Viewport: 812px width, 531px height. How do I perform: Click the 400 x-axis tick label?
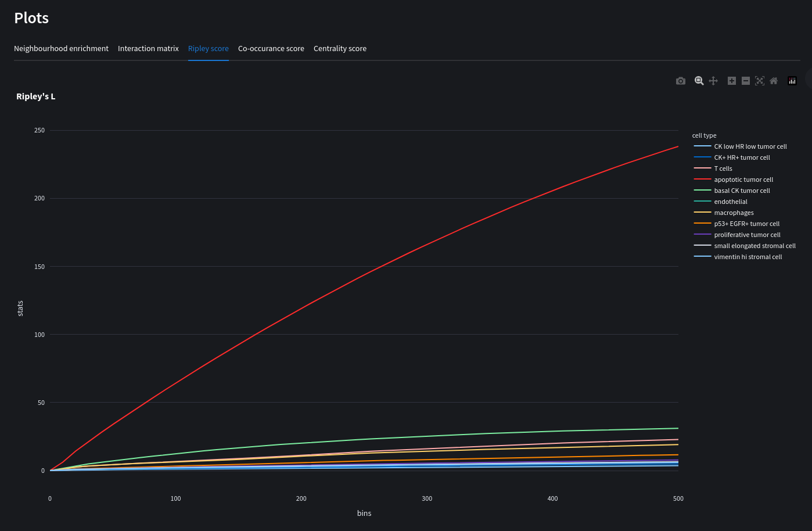(553, 498)
